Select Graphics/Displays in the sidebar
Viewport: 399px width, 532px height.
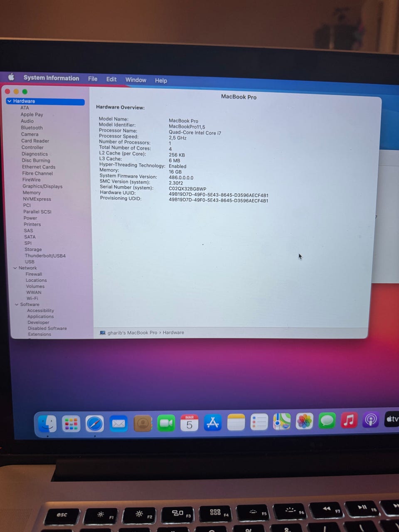(42, 186)
